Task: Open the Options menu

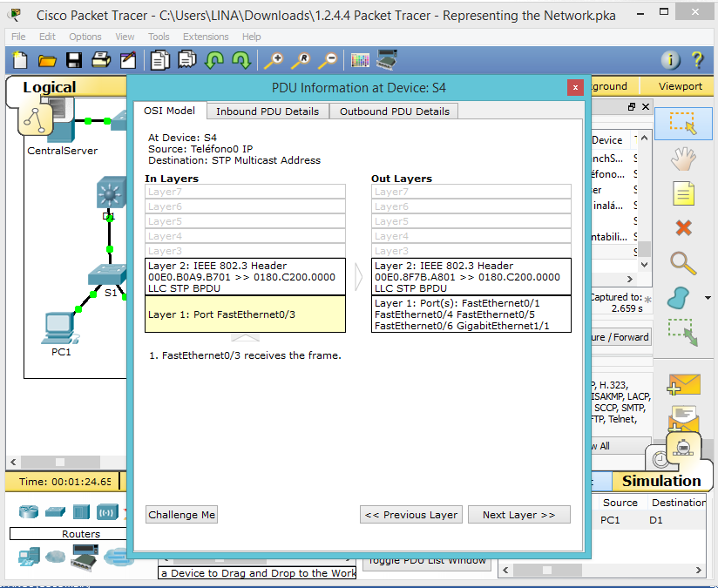Action: tap(85, 37)
